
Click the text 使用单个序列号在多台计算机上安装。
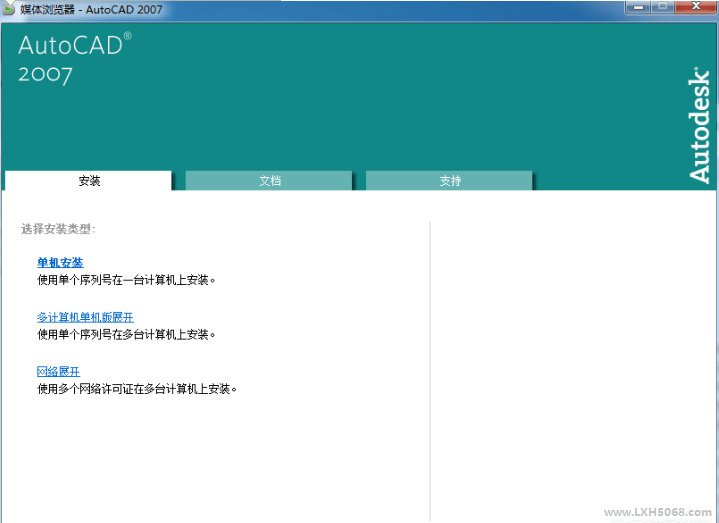(x=126, y=335)
